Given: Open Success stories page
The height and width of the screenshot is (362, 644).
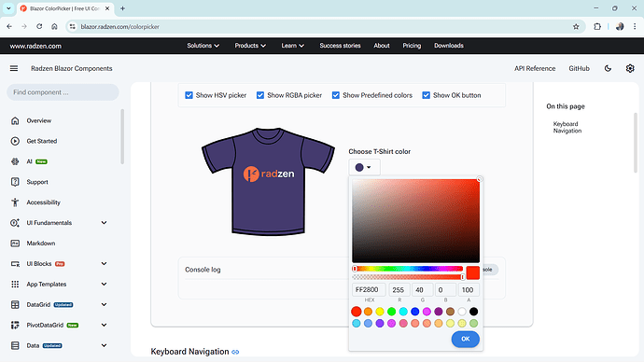Looking at the screenshot, I should pyautogui.click(x=340, y=46).
